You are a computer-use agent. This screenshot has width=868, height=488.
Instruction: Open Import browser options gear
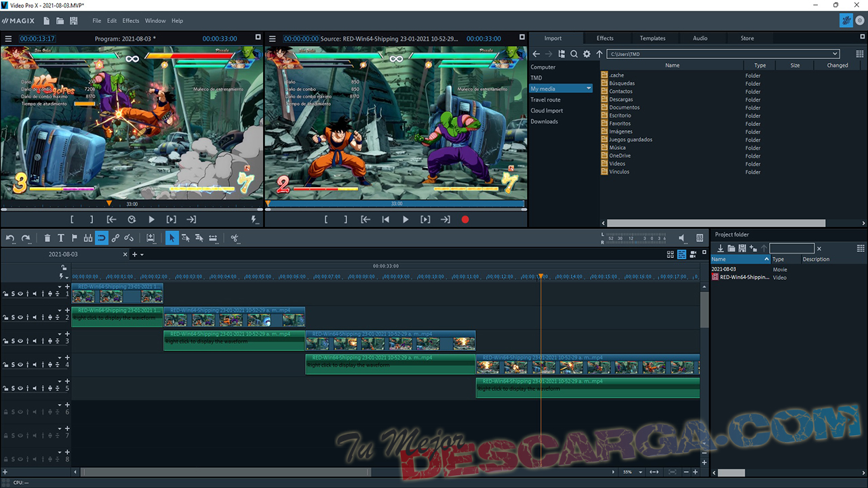pyautogui.click(x=587, y=54)
